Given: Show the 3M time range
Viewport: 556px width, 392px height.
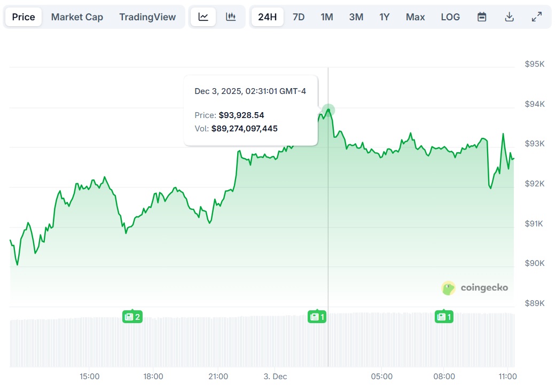Looking at the screenshot, I should (356, 17).
